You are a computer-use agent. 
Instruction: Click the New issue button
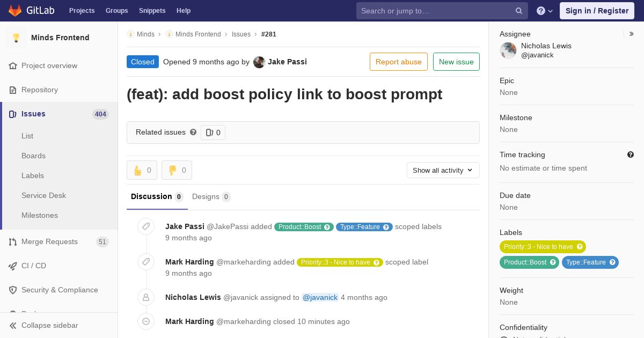[x=456, y=62]
